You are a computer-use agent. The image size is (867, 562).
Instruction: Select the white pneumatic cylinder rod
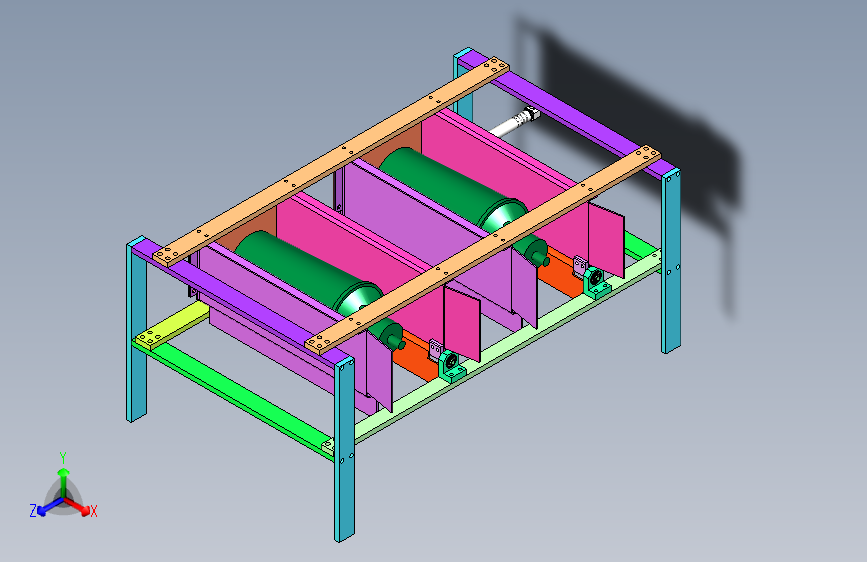(x=514, y=123)
